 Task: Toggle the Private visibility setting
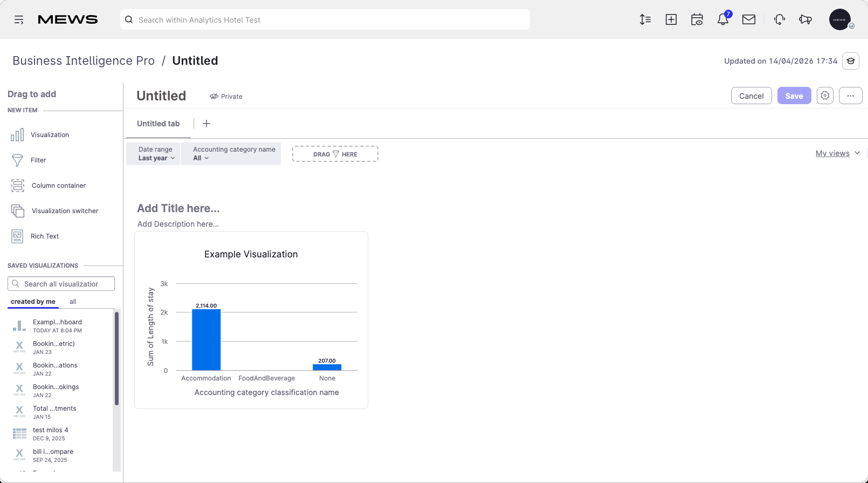226,97
